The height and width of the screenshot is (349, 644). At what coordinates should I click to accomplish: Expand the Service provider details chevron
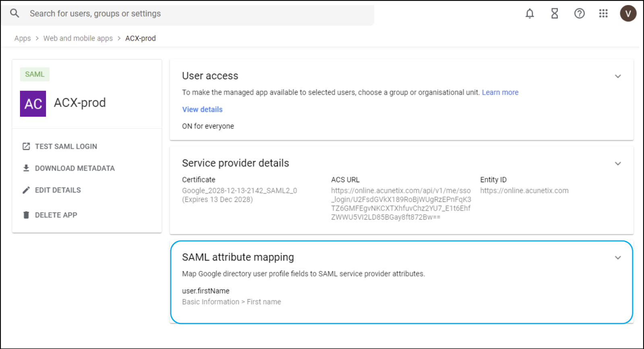(618, 164)
